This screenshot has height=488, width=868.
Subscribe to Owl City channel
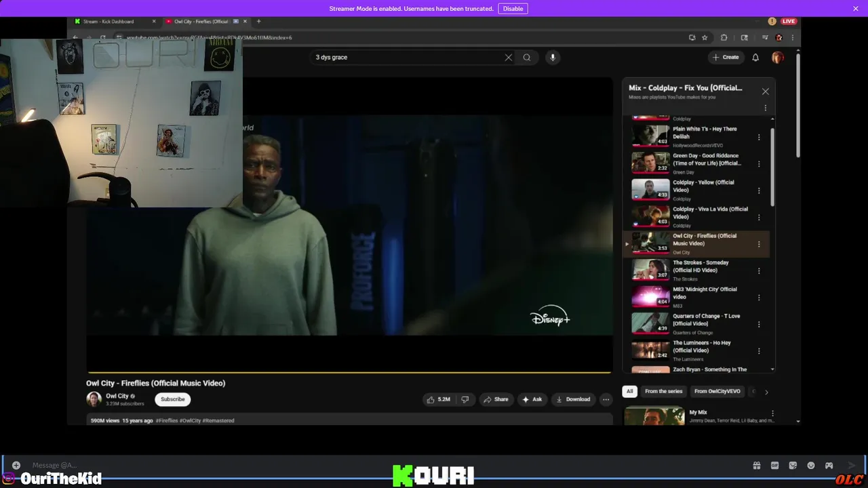pyautogui.click(x=172, y=399)
